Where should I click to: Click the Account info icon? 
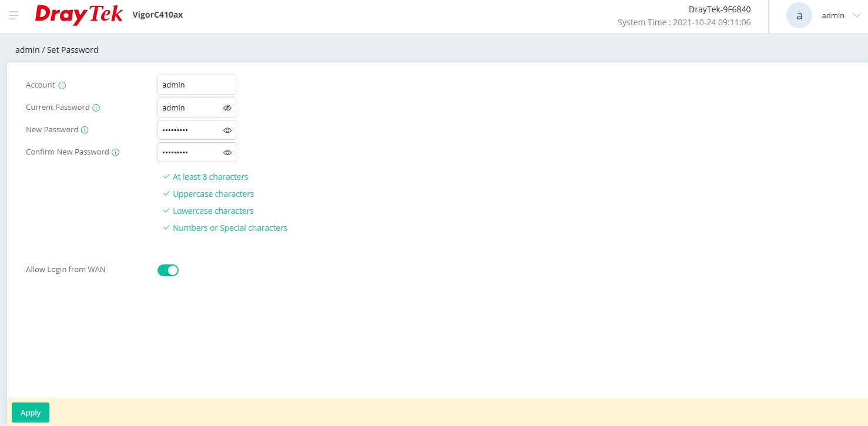point(62,85)
